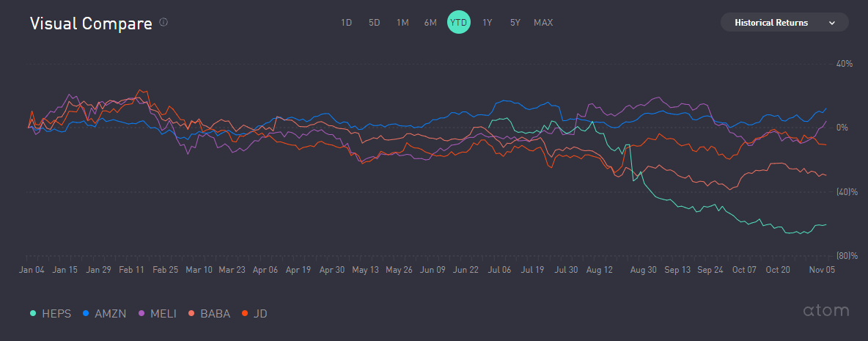Click the 0% y-axis label
Image resolution: width=868 pixels, height=341 pixels.
point(842,128)
